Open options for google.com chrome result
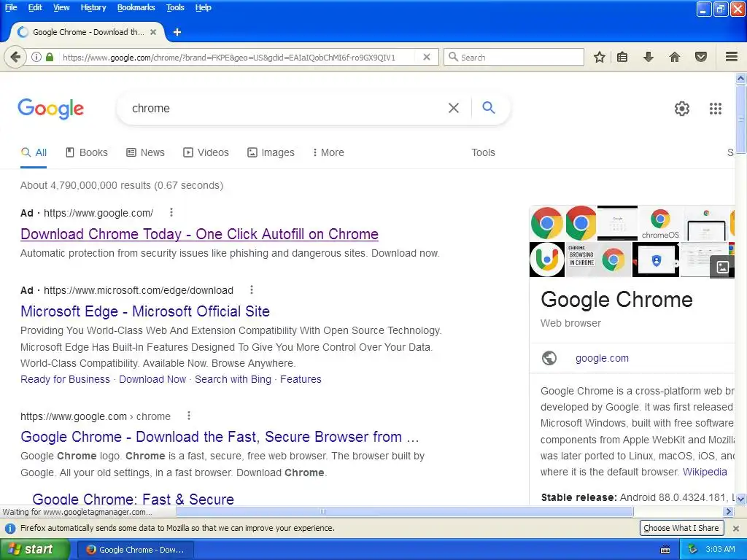 tap(189, 416)
